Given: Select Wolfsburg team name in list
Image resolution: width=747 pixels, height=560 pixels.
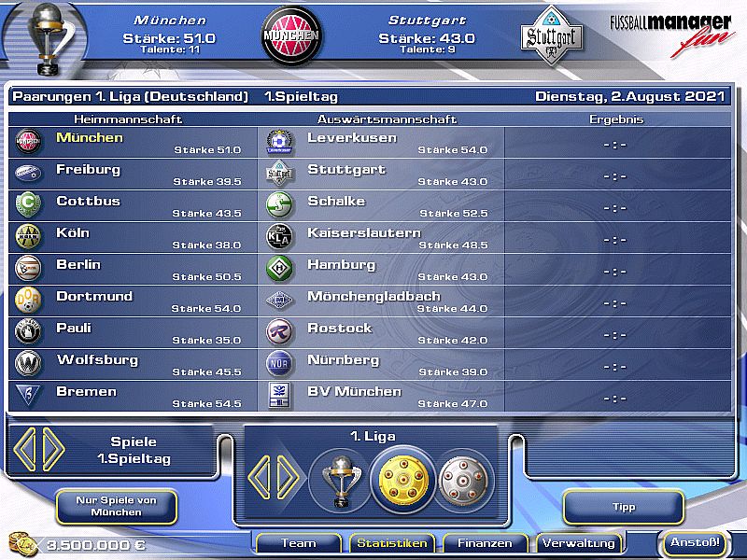Looking at the screenshot, I should click(x=98, y=360).
